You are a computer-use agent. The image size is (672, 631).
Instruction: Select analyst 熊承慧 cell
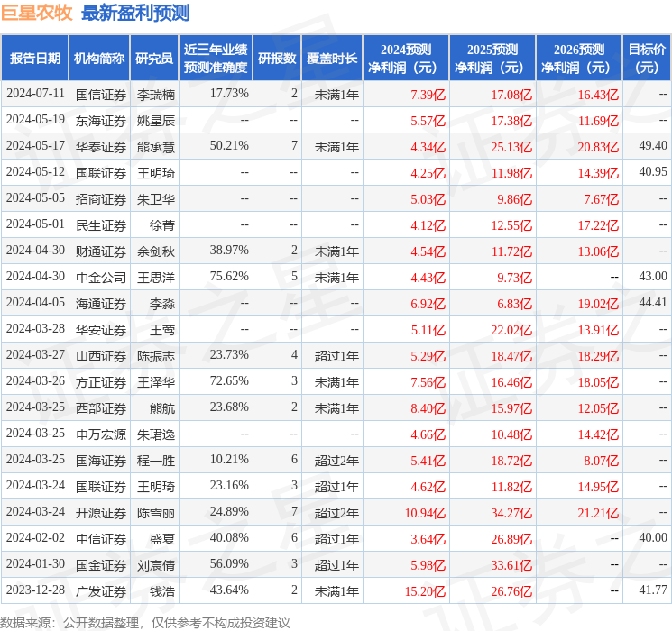155,147
